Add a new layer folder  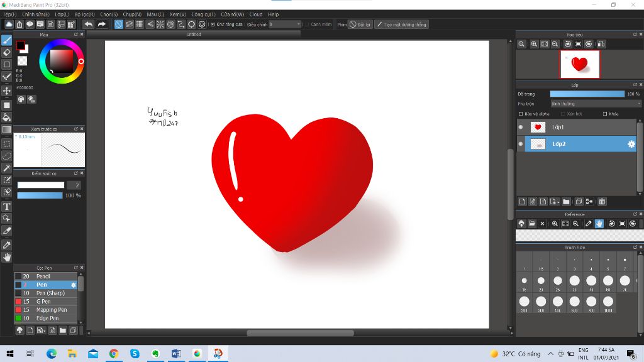566,202
